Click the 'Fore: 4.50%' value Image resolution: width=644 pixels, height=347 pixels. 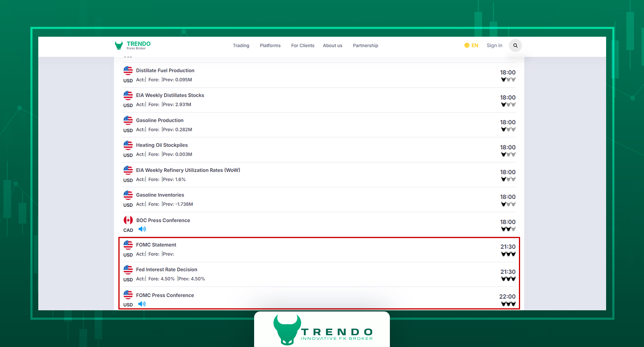161,279
